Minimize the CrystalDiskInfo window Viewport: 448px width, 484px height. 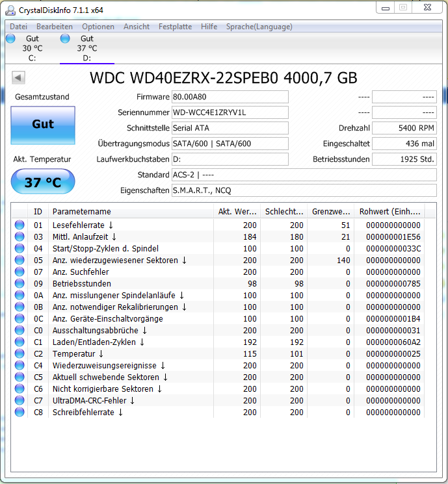pyautogui.click(x=386, y=8)
